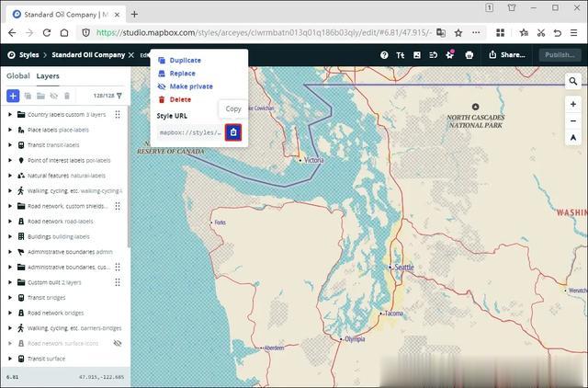Click the star icon with pink dot
Viewport: 588px width, 388px height.
click(x=449, y=55)
